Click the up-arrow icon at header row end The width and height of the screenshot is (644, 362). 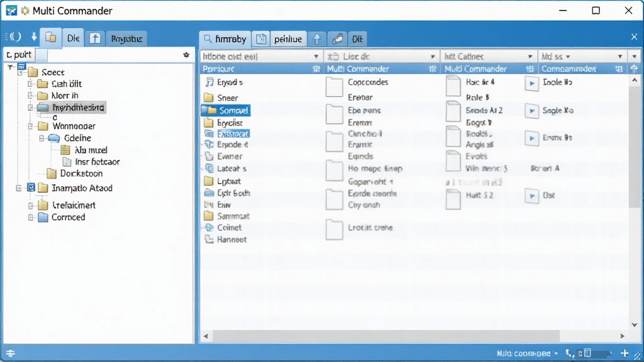click(634, 69)
